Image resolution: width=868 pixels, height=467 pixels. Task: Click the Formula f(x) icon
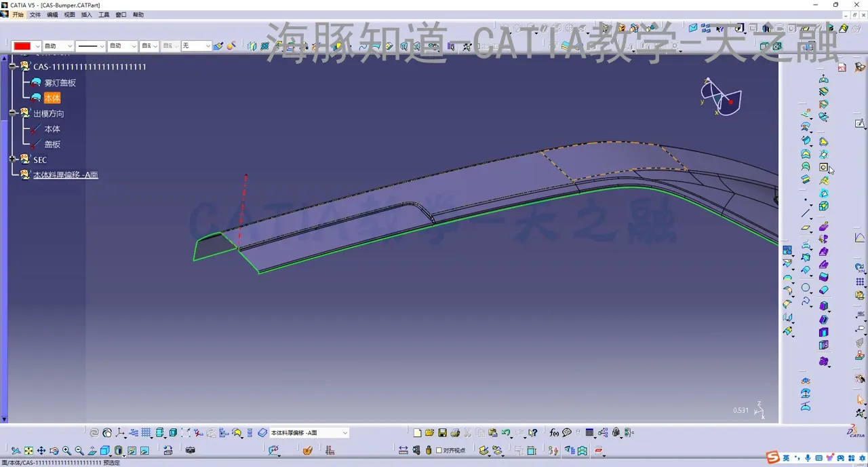point(554,433)
